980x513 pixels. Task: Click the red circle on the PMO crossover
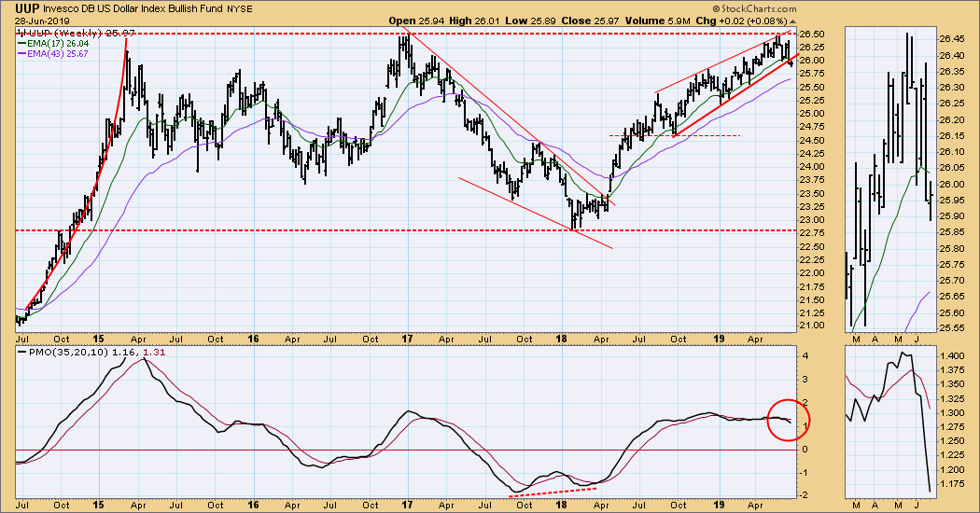(x=789, y=419)
